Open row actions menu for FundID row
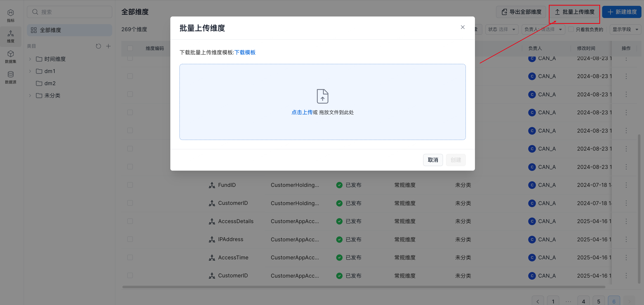Screen dimensions: 644x305 (626, 185)
